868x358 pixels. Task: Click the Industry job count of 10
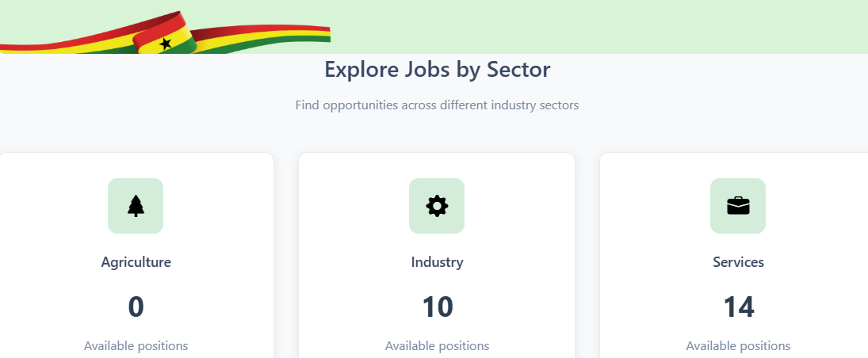(x=437, y=307)
